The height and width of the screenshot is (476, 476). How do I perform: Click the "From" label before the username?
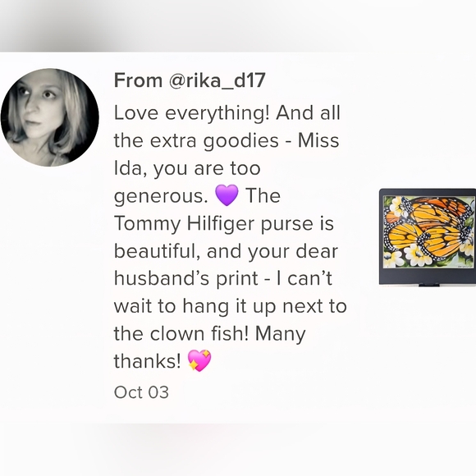pos(138,80)
